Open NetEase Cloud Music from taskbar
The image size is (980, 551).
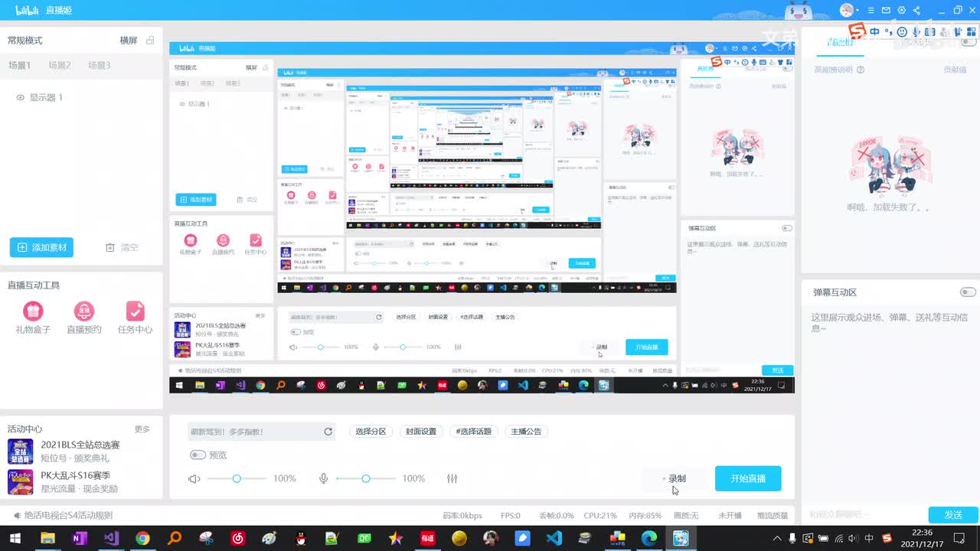point(237,538)
